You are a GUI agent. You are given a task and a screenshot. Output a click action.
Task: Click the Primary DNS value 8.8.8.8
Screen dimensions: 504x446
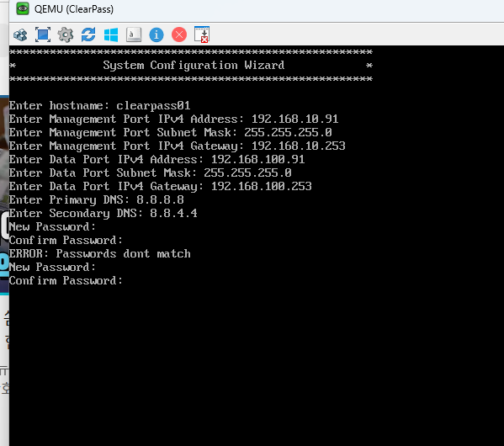click(160, 200)
